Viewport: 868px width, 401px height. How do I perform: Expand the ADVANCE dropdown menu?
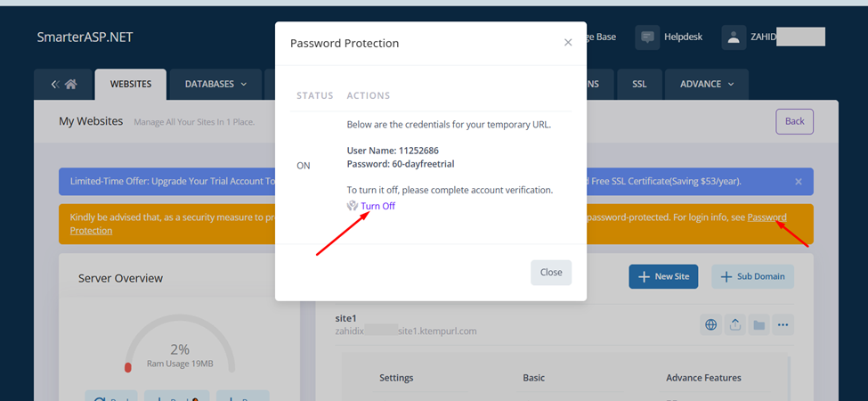(x=707, y=85)
